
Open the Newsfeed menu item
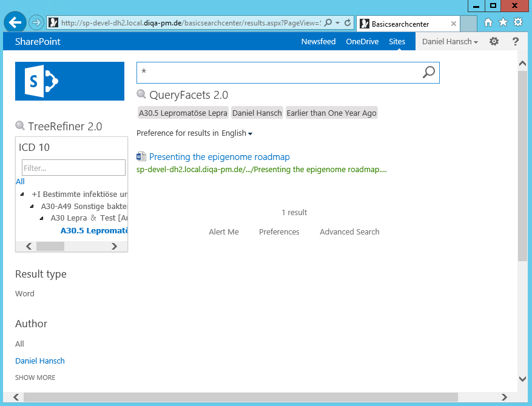[318, 42]
